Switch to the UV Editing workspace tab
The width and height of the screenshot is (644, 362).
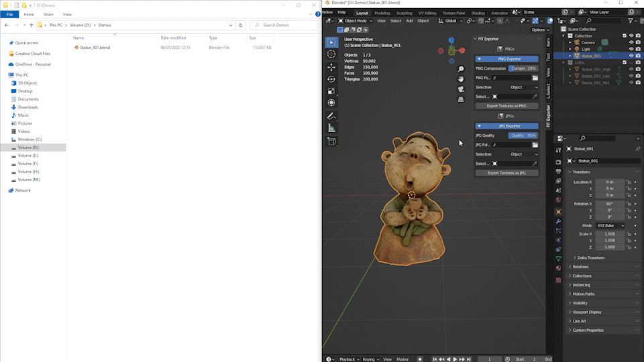point(427,13)
